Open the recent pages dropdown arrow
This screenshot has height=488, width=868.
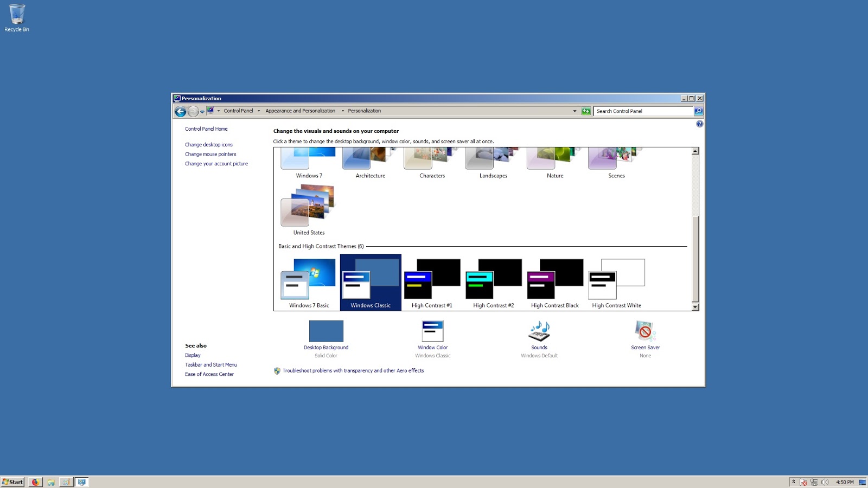pyautogui.click(x=202, y=112)
